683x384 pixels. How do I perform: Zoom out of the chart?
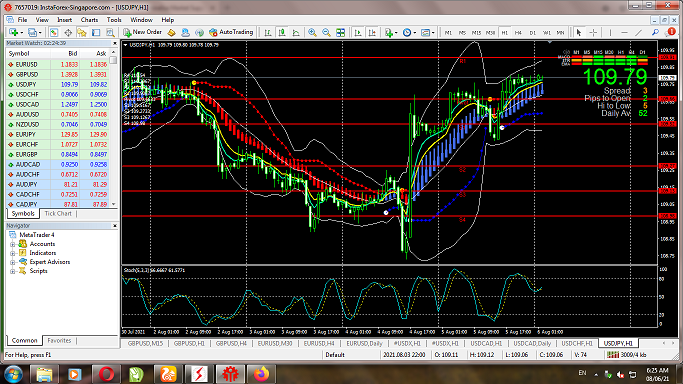326,33
